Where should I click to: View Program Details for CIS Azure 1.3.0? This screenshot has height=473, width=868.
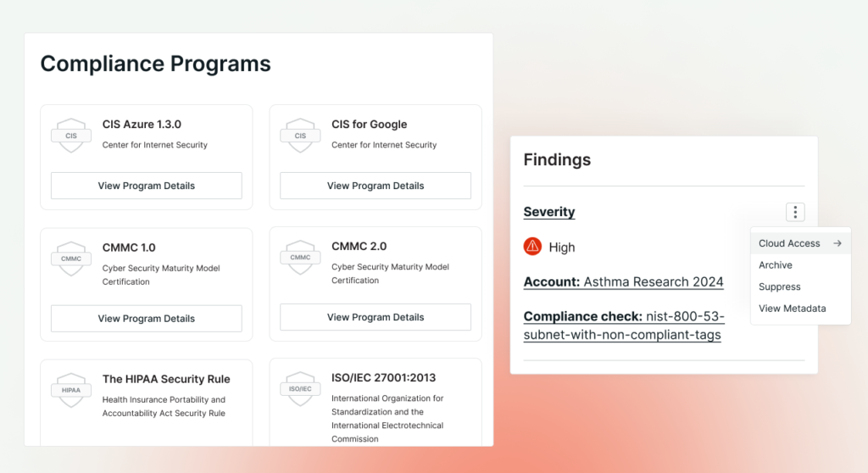[146, 186]
